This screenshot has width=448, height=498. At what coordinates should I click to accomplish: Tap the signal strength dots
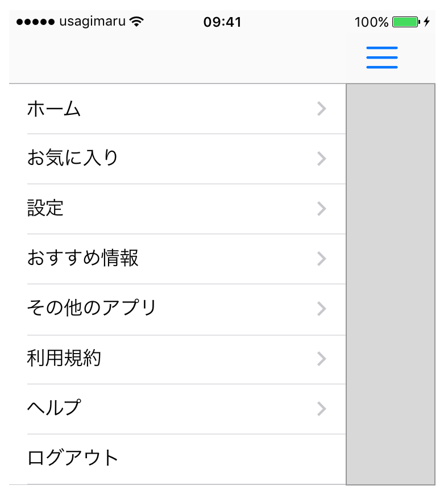click(36, 22)
